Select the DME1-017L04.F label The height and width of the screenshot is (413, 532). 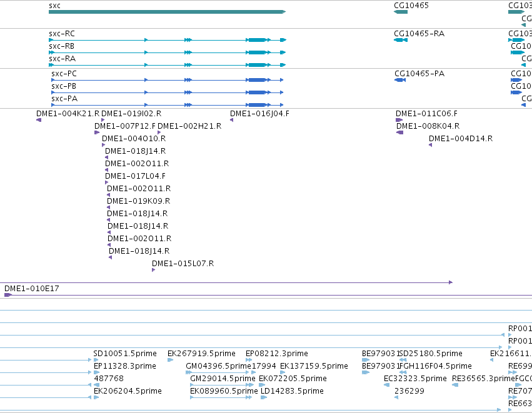click(136, 176)
